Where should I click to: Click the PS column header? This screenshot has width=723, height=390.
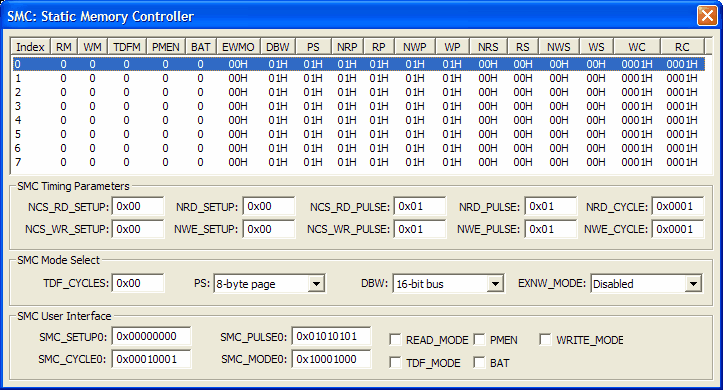pos(313,47)
